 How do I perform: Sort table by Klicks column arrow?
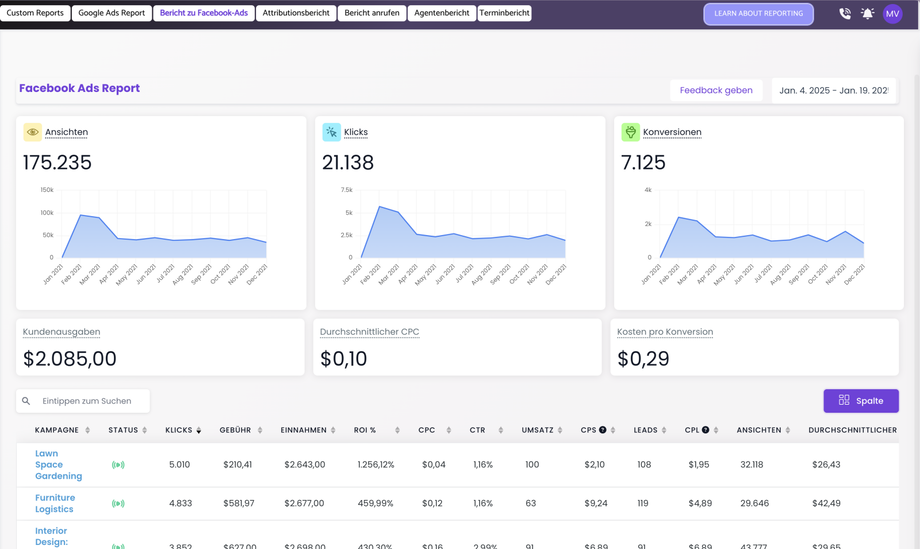[x=199, y=430]
